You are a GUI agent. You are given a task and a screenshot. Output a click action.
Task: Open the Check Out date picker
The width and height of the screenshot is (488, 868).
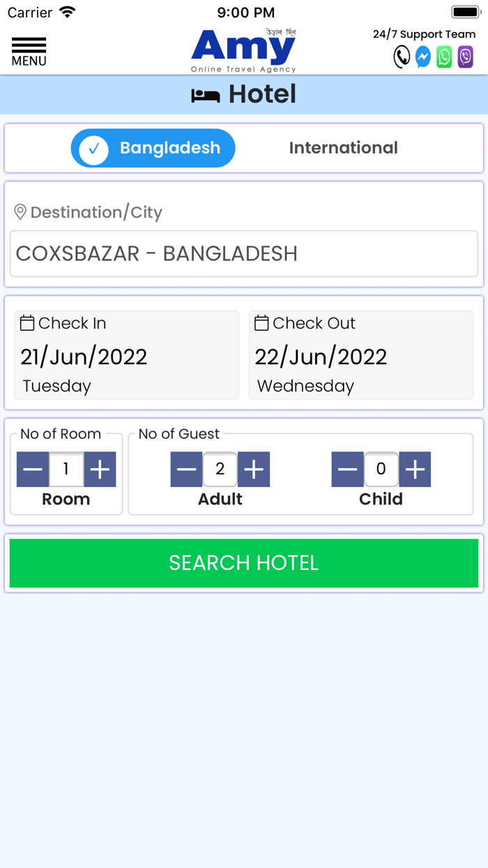(x=361, y=355)
